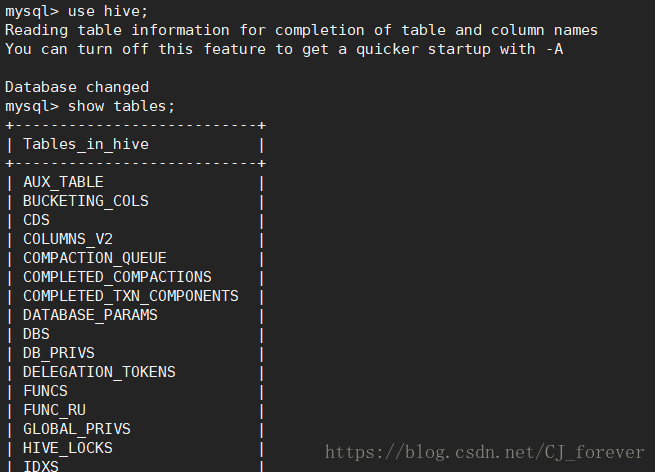This screenshot has width=656, height=472.
Task: Click the HIVE_LOCKS table name
Action: point(68,448)
